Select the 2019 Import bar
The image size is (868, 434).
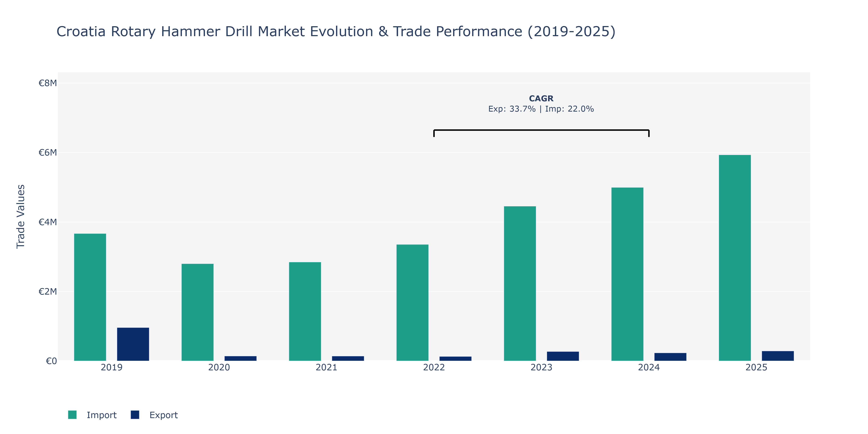point(90,297)
